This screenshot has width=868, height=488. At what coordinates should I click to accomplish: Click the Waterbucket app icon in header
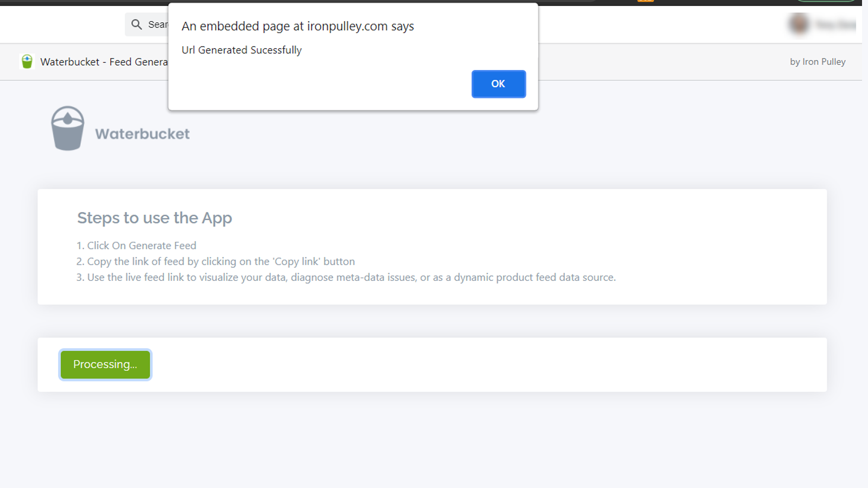click(x=27, y=62)
